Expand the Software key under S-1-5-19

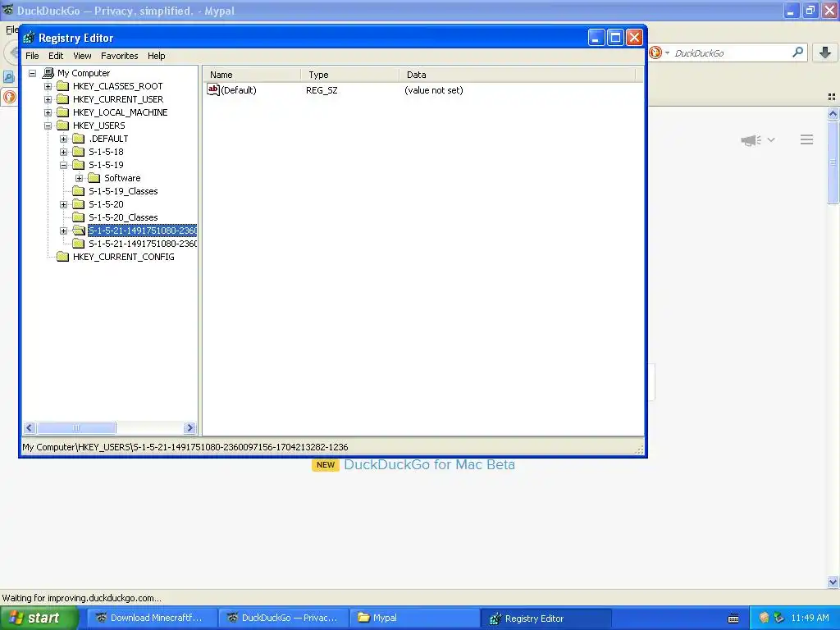coord(79,178)
